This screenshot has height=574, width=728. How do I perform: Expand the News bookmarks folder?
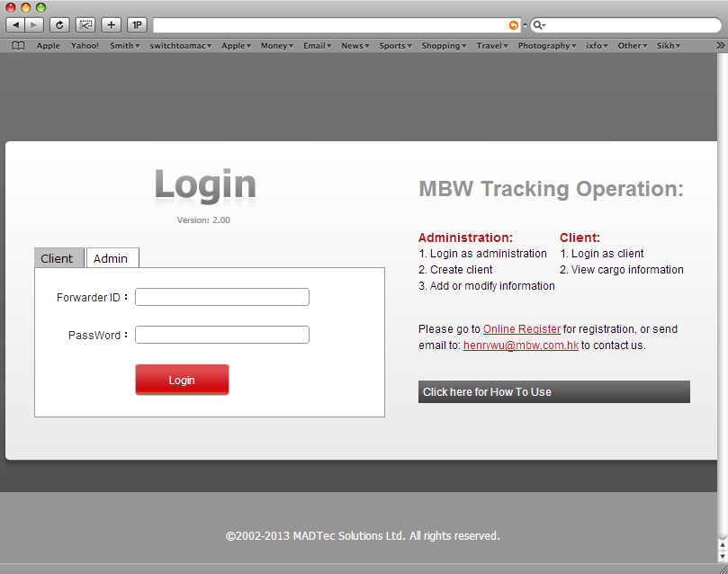coord(355,46)
